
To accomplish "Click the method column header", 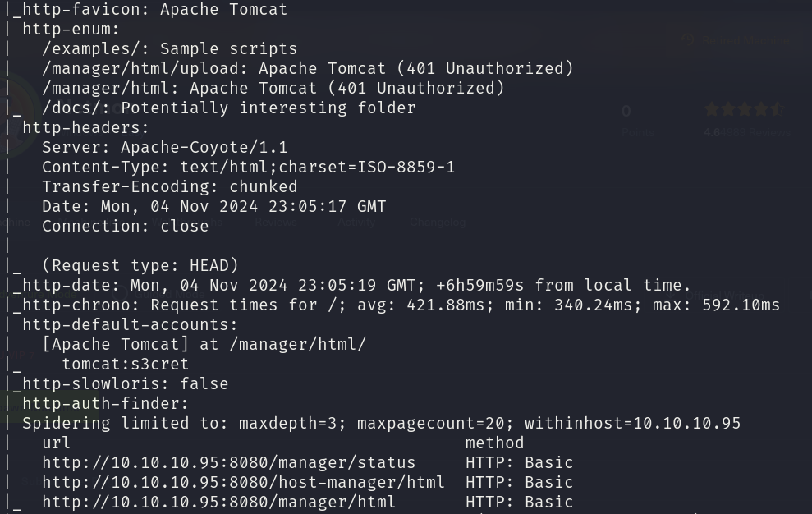I will [494, 443].
